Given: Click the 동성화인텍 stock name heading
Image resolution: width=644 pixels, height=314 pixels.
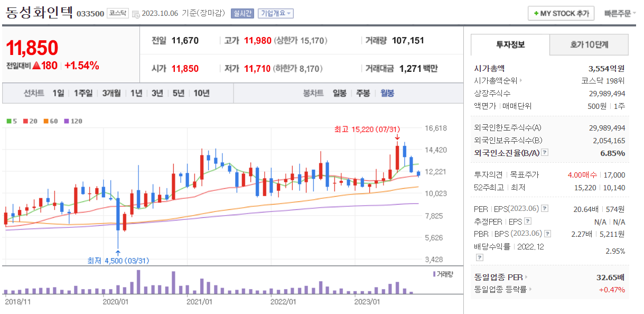Looking at the screenshot, I should pyautogui.click(x=39, y=13).
